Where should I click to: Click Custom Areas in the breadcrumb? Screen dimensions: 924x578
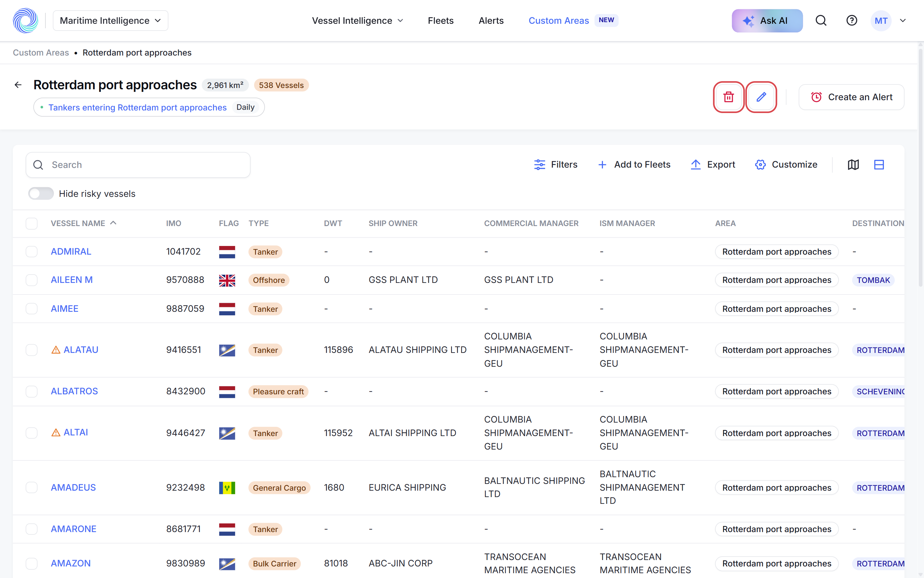tap(41, 53)
